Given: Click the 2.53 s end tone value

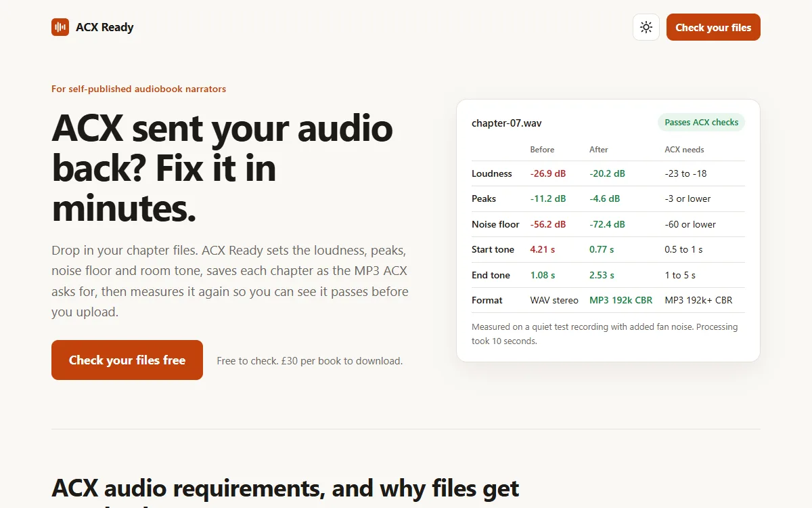Looking at the screenshot, I should click(602, 275).
